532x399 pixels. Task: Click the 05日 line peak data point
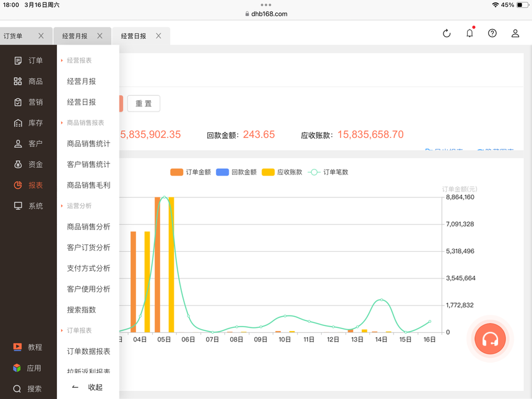[165, 197]
